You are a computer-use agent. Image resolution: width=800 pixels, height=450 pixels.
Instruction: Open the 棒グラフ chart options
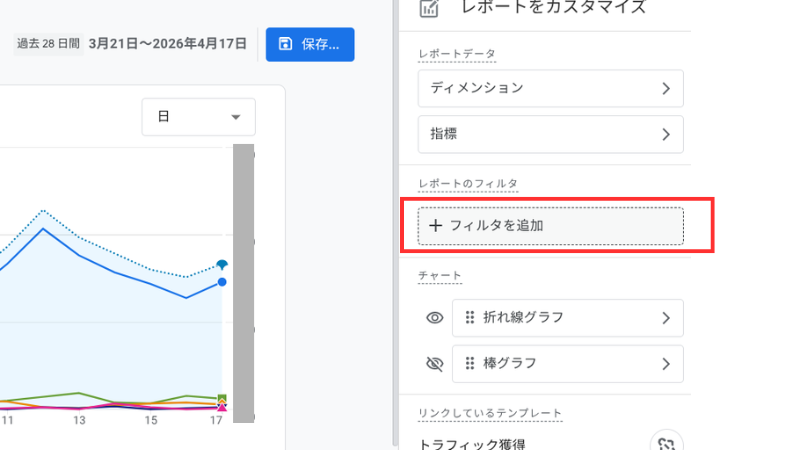[x=567, y=364]
